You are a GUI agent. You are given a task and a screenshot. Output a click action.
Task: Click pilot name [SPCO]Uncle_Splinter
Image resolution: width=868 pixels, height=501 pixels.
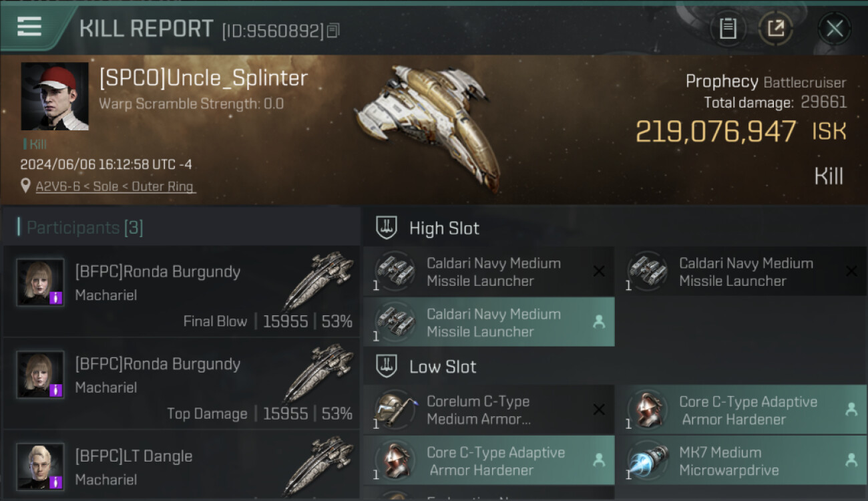pyautogui.click(x=204, y=78)
